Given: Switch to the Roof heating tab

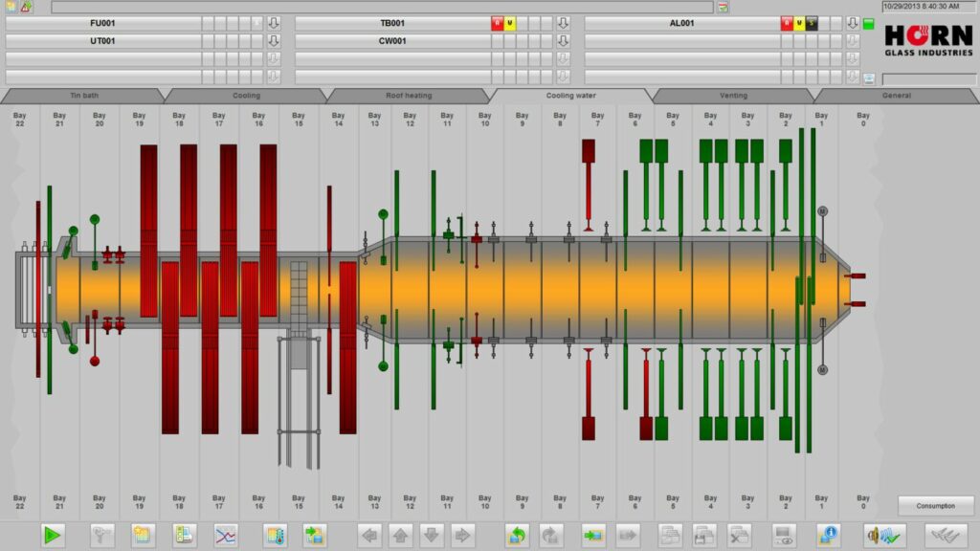Looking at the screenshot, I should [x=409, y=96].
